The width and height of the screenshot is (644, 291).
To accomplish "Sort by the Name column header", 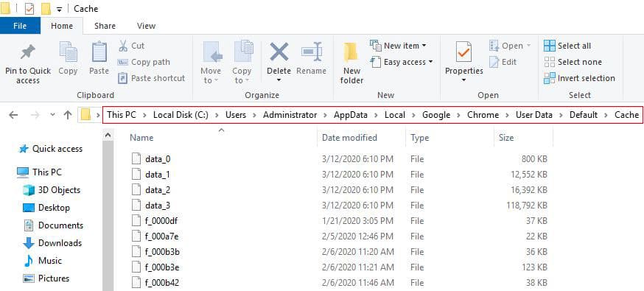I will (141, 138).
